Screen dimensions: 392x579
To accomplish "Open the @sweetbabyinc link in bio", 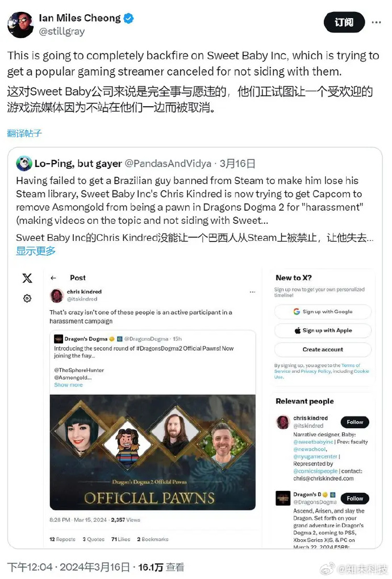I will [x=313, y=441].
